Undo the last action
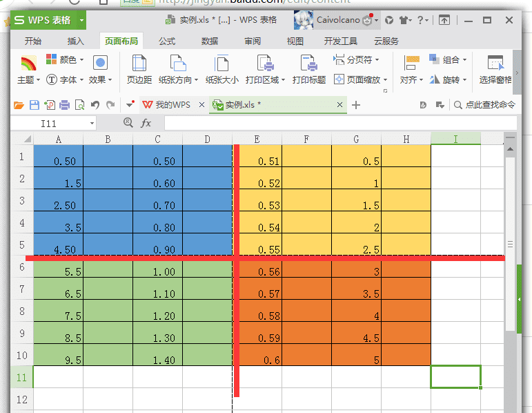The height and width of the screenshot is (413, 532). coord(95,105)
